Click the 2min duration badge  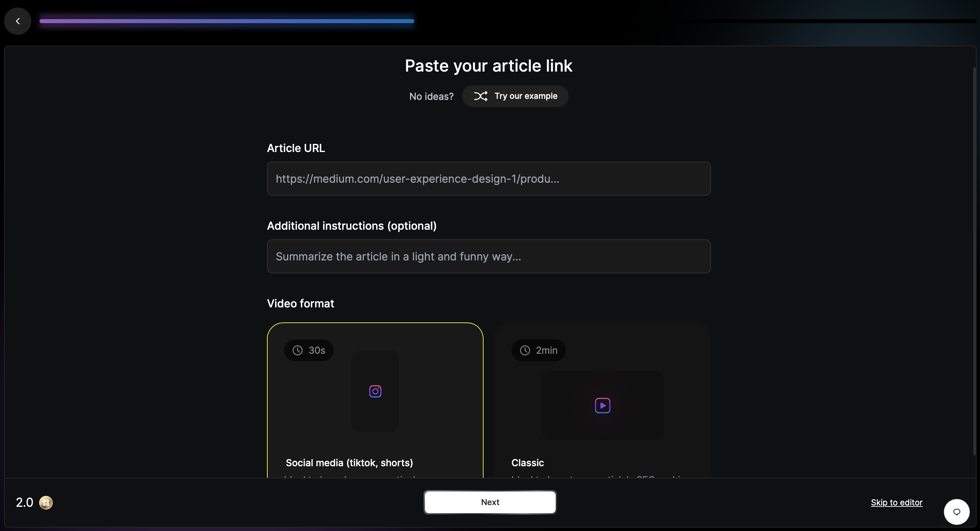pyautogui.click(x=538, y=350)
